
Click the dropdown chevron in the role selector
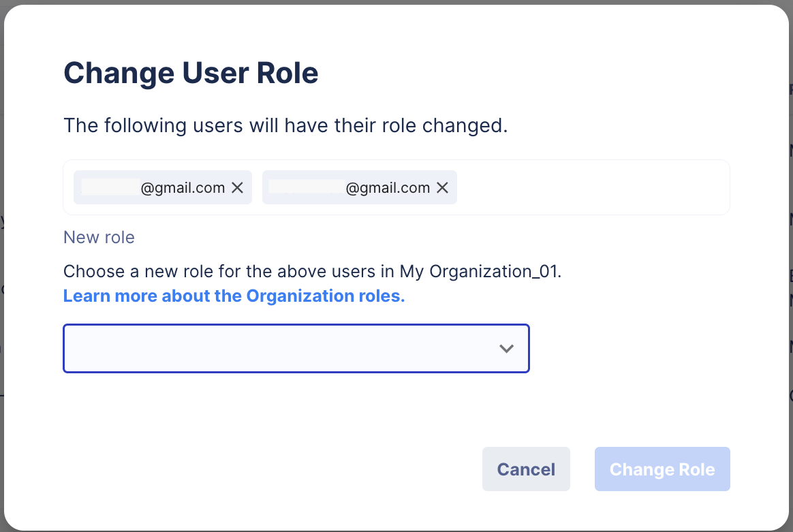click(506, 348)
